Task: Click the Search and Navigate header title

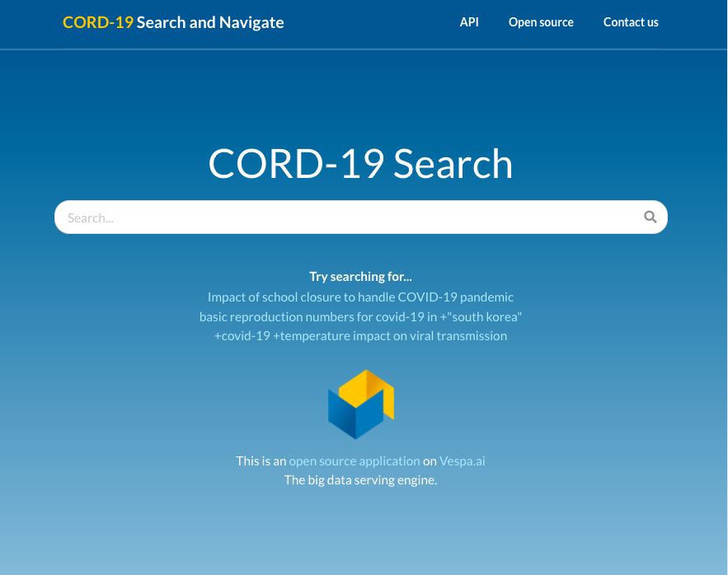Action: tap(210, 22)
